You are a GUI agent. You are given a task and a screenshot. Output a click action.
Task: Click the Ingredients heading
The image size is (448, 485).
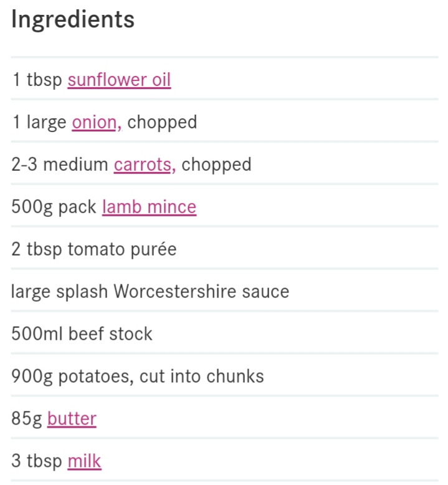pyautogui.click(x=73, y=20)
